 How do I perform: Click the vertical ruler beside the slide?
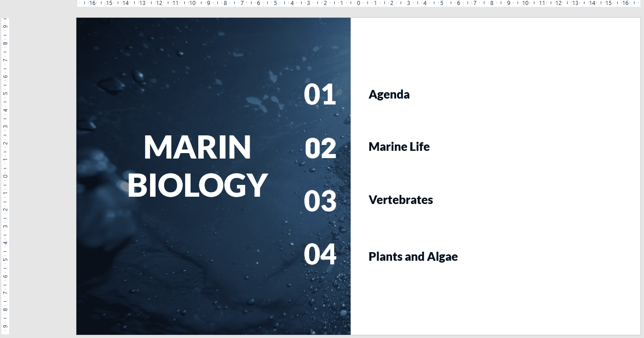click(x=5, y=176)
